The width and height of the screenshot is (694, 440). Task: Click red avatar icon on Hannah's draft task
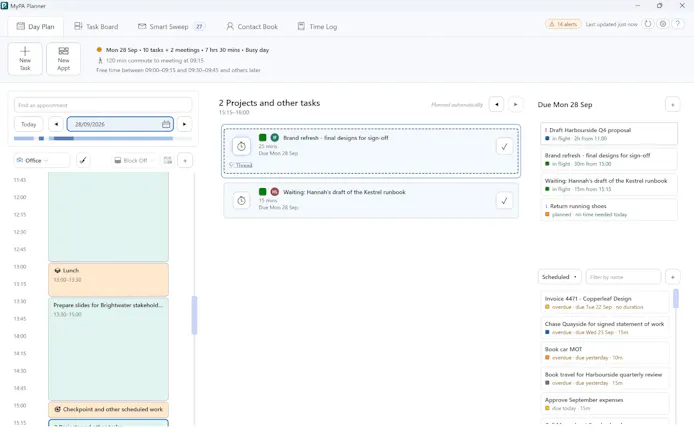click(275, 192)
